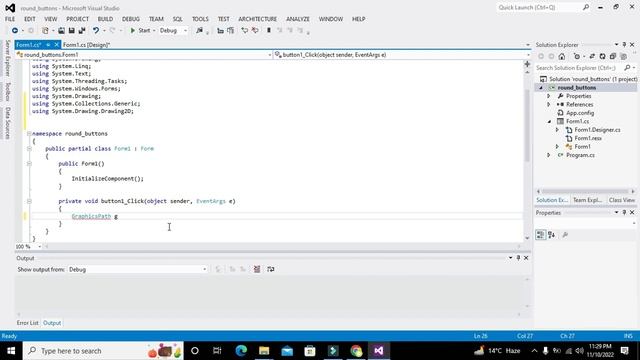The image size is (640, 360).
Task: Click the Find in Files toolbar icon
Action: [x=199, y=31]
